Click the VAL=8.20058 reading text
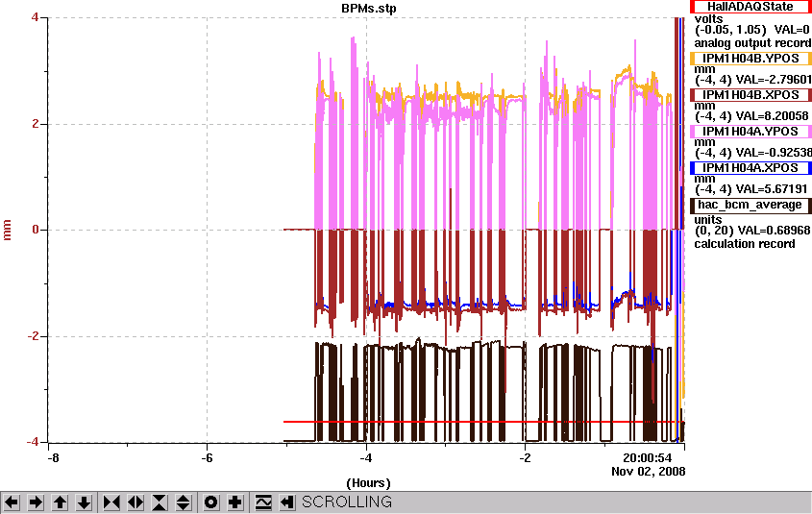 pos(773,116)
